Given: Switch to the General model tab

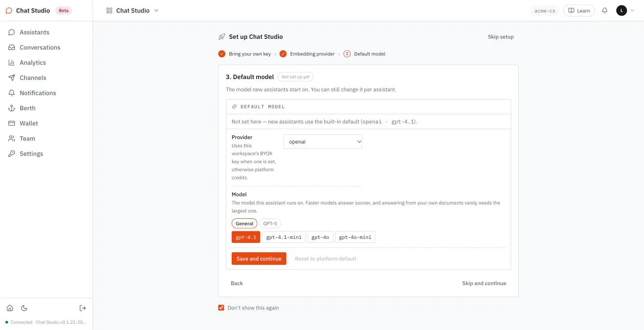Looking at the screenshot, I should [245, 224].
